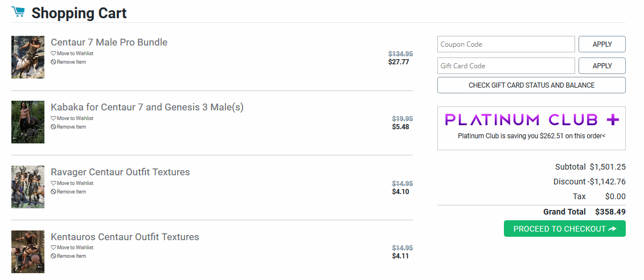Screen dimensions: 644x280
Task: Open the Kabaka for Centaur 7 product thumbnail
Action: pos(28,122)
